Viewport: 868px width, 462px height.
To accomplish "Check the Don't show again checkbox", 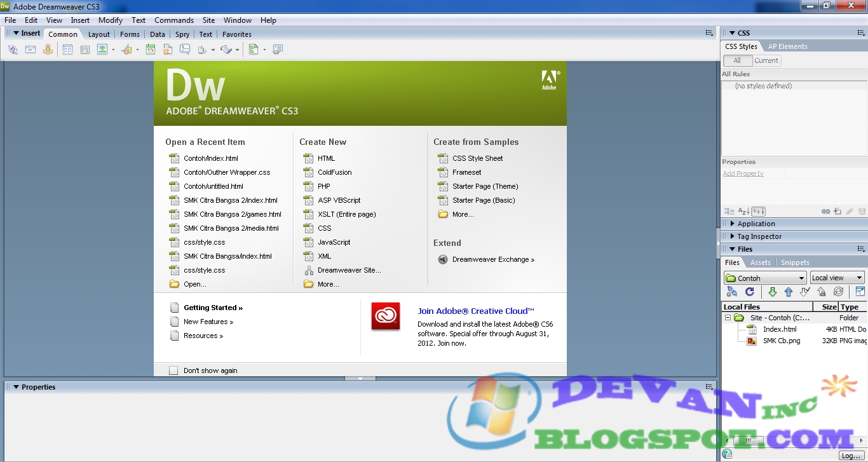I will point(173,370).
